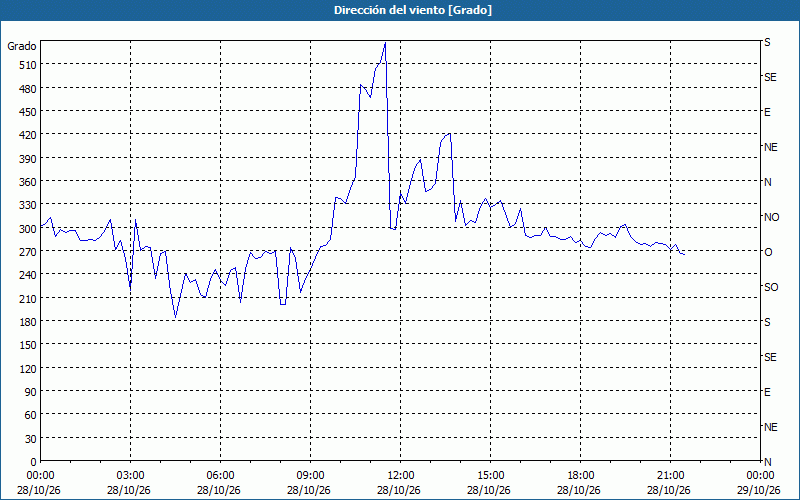The height and width of the screenshot is (500, 800).
Task: Select the 'Grado' axis unit label
Action: coord(22,46)
